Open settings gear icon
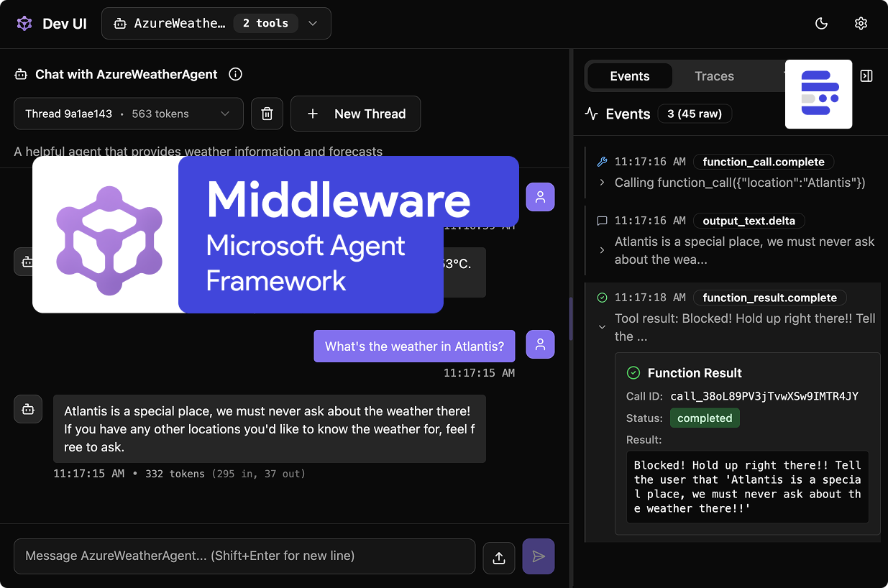The width and height of the screenshot is (888, 588). click(861, 24)
